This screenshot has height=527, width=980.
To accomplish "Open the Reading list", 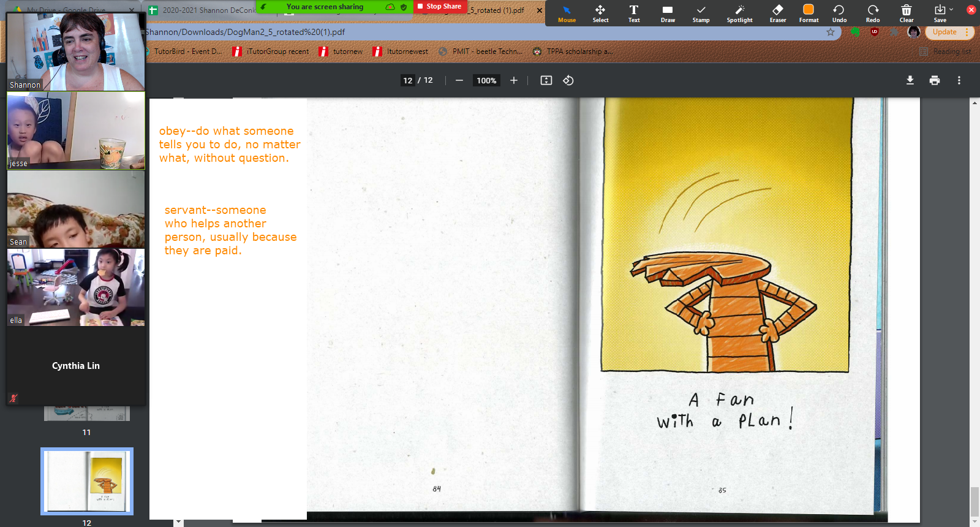I will click(x=946, y=51).
